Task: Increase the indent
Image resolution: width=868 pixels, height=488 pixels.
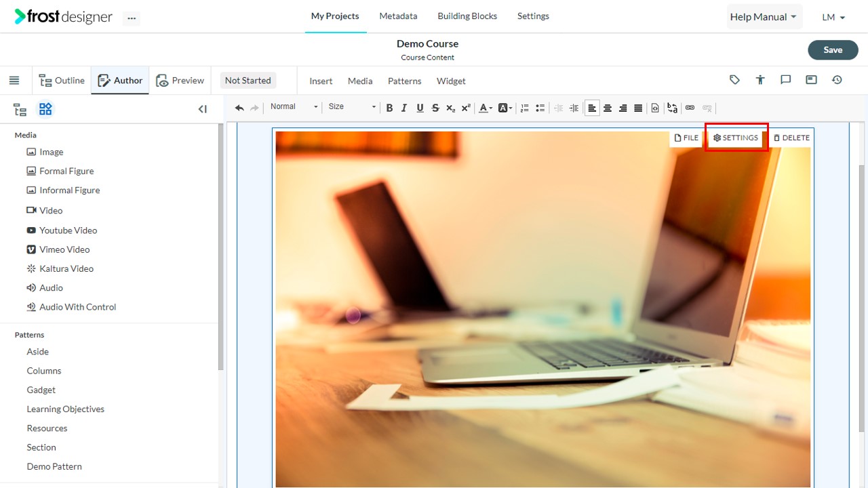Action: 574,108
